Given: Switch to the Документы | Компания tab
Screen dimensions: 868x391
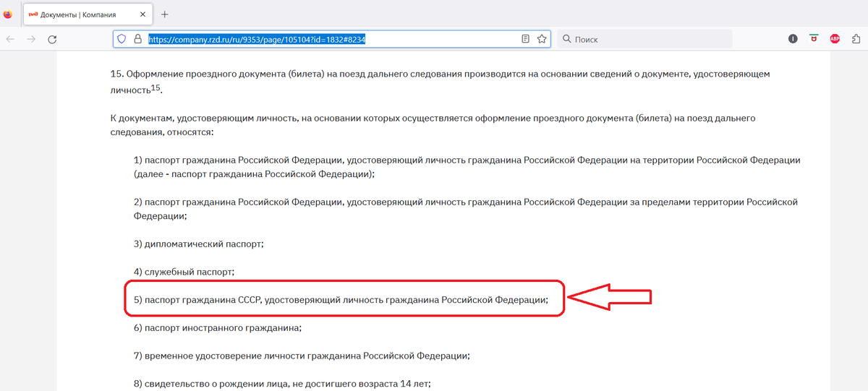Looking at the screenshot, I should [88, 14].
